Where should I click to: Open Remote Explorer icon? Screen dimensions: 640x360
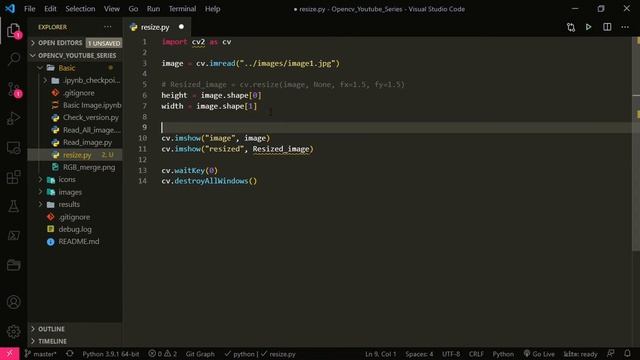[13, 147]
